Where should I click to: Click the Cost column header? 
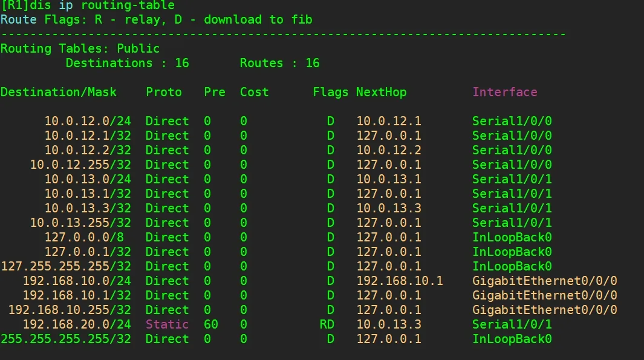pyautogui.click(x=254, y=92)
